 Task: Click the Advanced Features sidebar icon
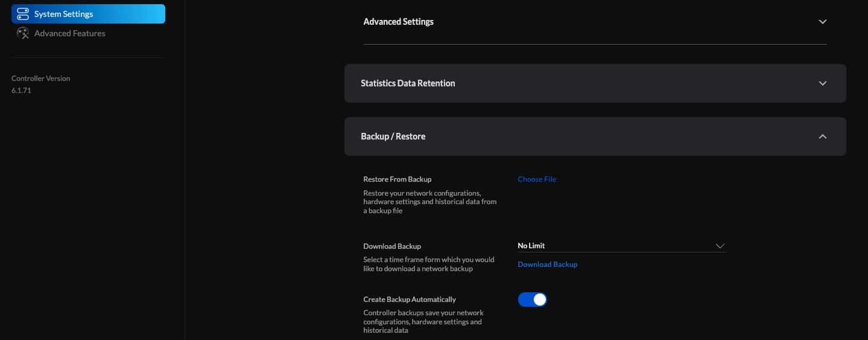[23, 33]
